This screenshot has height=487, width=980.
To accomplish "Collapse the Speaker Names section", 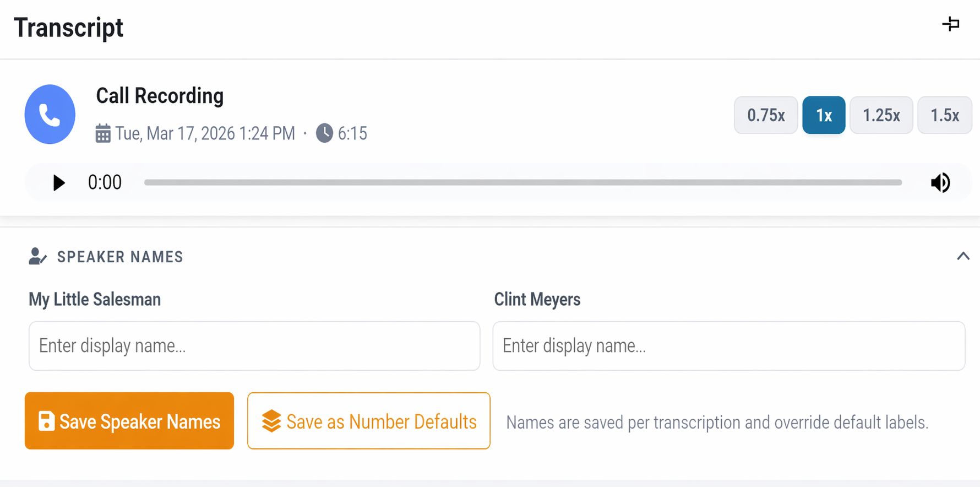I will [x=963, y=256].
